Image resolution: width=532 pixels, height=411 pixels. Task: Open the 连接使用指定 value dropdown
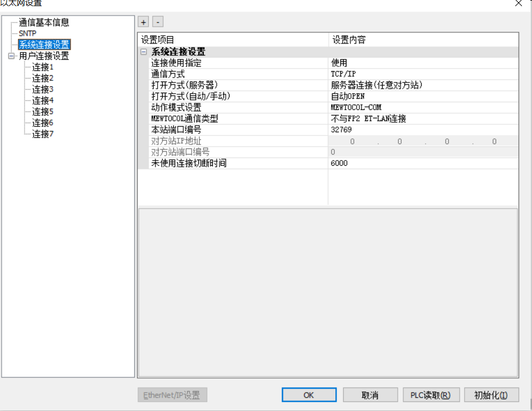[x=423, y=63]
